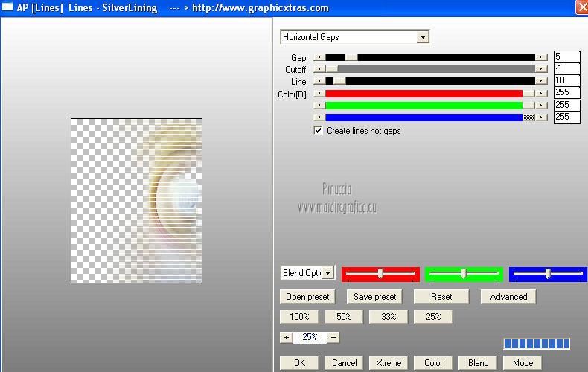588x372 pixels.
Task: Click the green color slider thumb
Action: tap(528, 106)
